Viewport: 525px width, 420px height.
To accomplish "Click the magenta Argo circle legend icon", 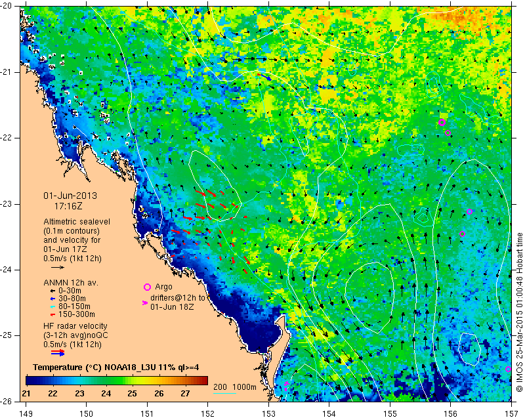I will pos(147,287).
